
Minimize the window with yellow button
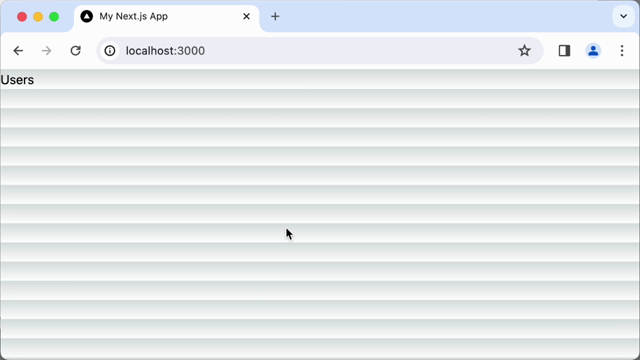(x=38, y=17)
